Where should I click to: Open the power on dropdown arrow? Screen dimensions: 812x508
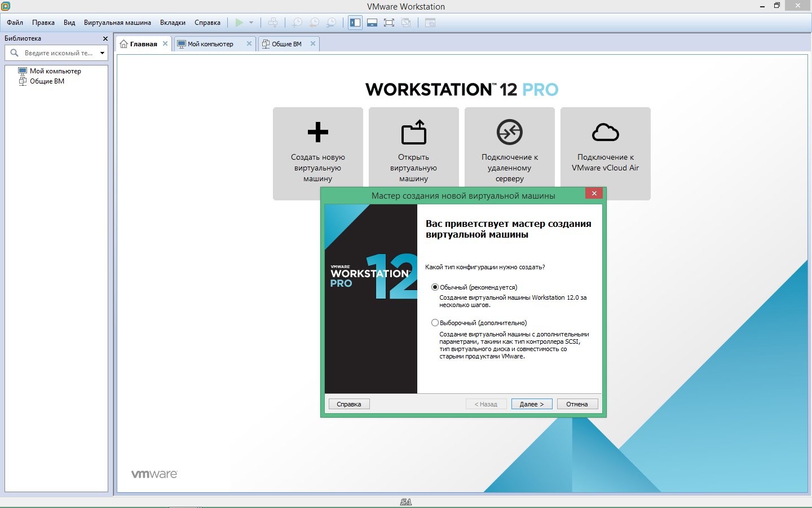(251, 23)
